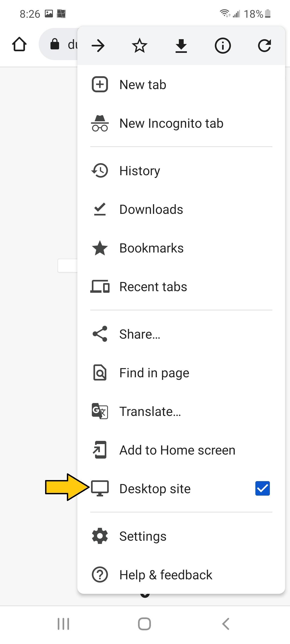Open Recent tabs from the menu

coord(153,286)
